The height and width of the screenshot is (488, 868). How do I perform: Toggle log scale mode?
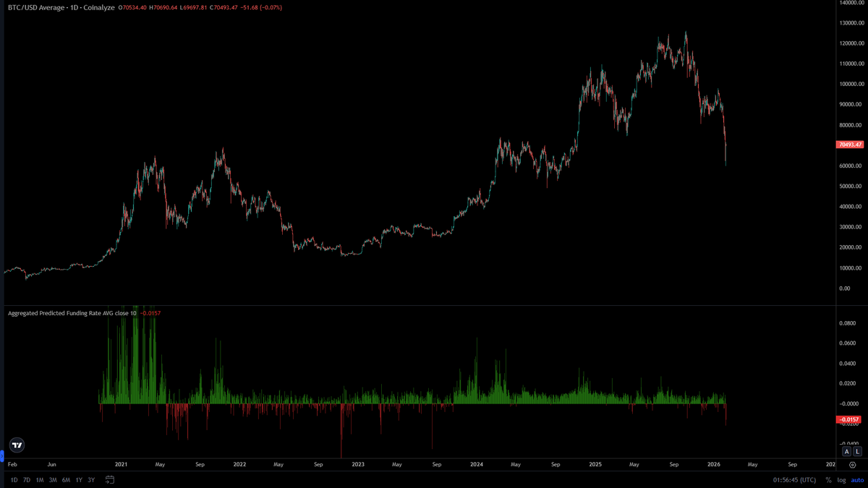(841, 480)
